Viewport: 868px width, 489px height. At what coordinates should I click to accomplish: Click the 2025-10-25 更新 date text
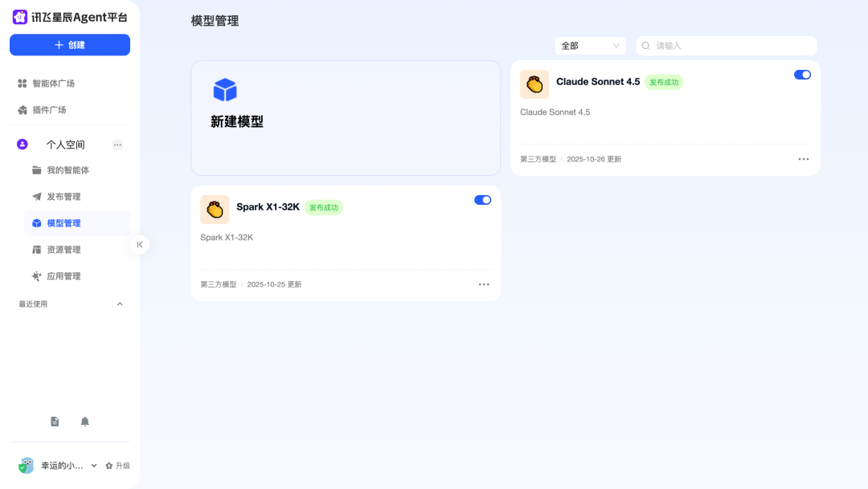274,284
